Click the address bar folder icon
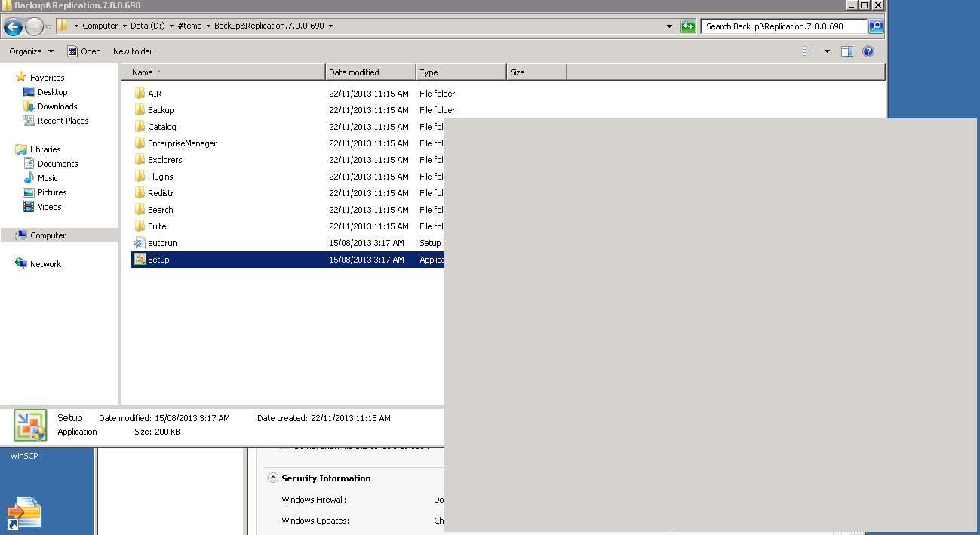The width and height of the screenshot is (980, 535). click(x=63, y=26)
